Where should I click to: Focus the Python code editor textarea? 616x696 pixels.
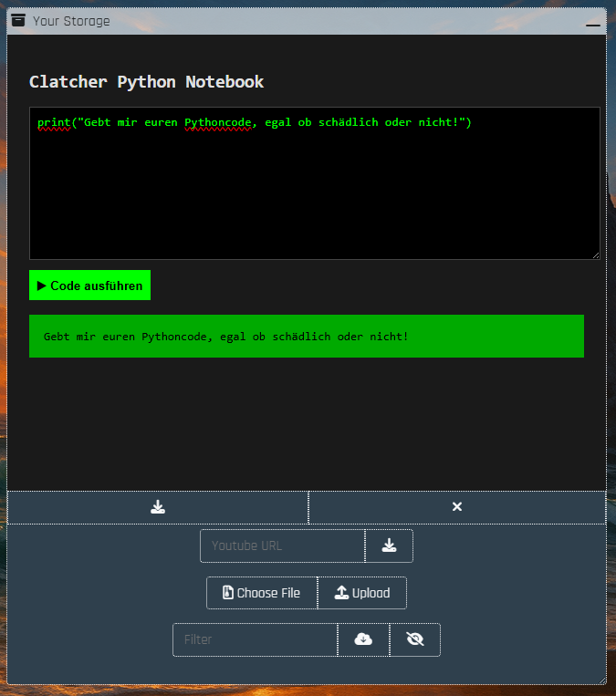tap(315, 182)
